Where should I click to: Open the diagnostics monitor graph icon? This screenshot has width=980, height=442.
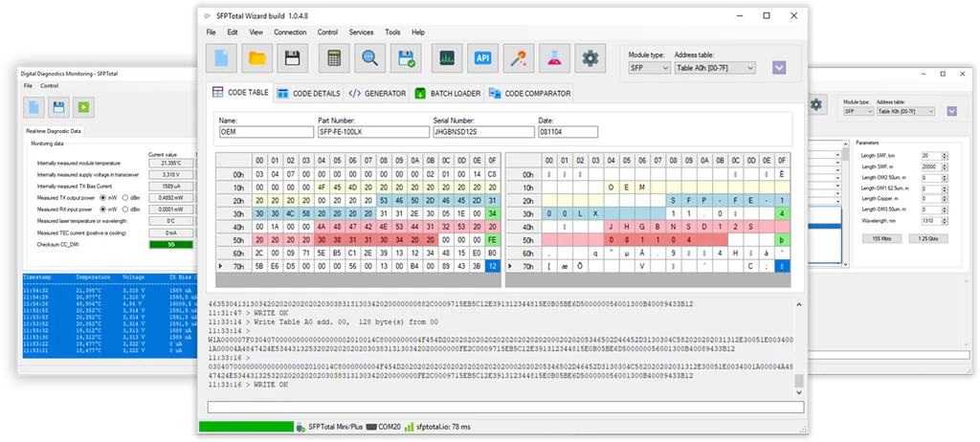tap(447, 58)
